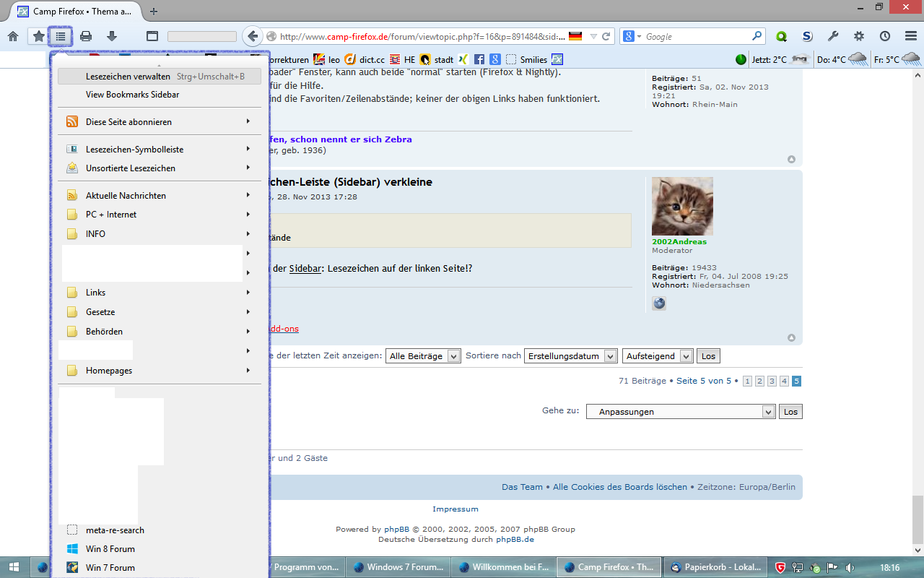This screenshot has width=924, height=578.
Task: Click the address bar URL field
Action: point(422,36)
